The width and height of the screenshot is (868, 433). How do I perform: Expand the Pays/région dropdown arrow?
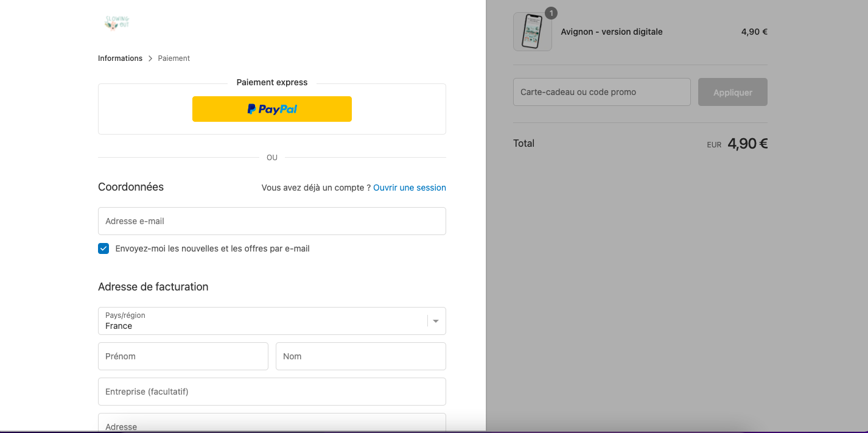tap(436, 321)
